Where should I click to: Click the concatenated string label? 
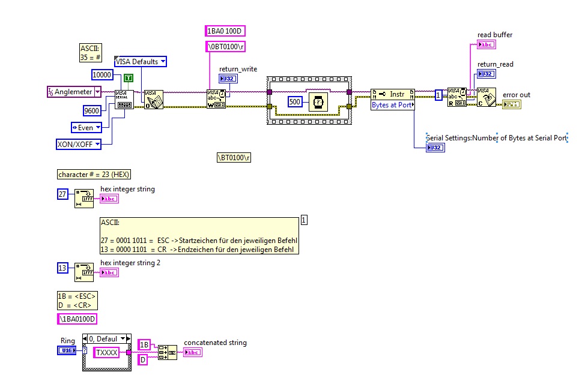(x=215, y=343)
